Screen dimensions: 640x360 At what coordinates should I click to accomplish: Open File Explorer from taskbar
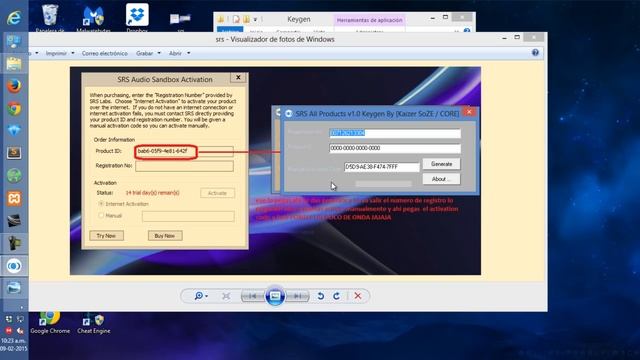[14, 64]
